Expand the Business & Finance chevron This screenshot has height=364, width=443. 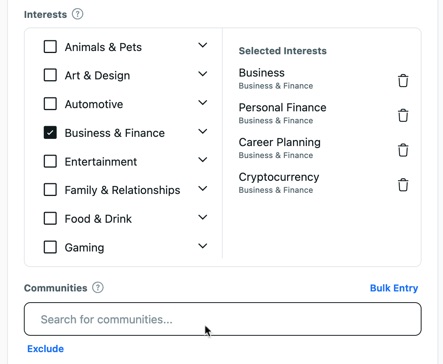click(203, 131)
